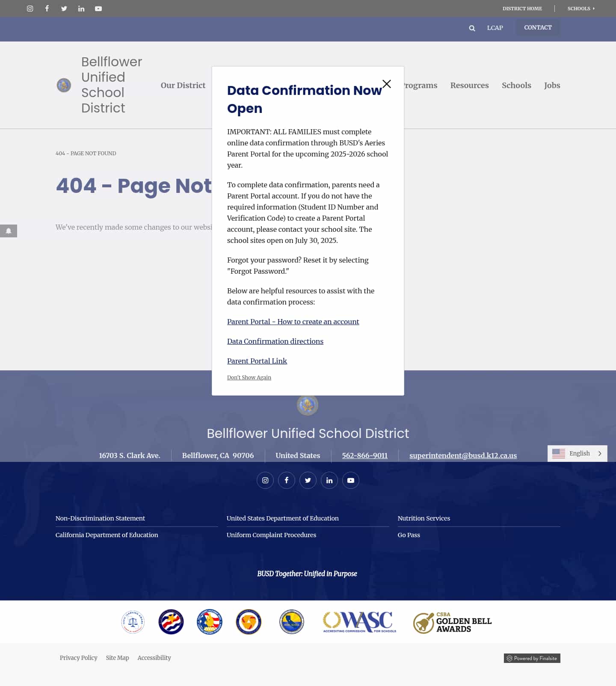
Task: Click Don't Show Again in the popup
Action: point(249,377)
